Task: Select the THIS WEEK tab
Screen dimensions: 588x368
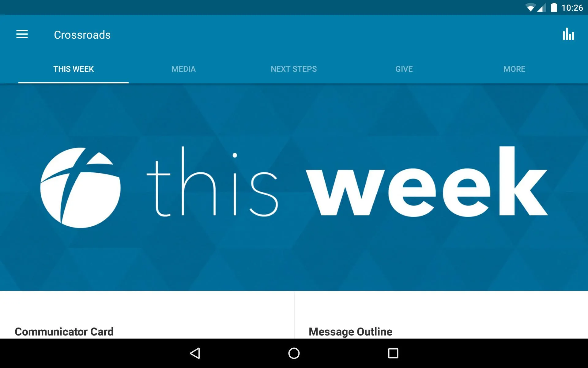Action: point(73,69)
